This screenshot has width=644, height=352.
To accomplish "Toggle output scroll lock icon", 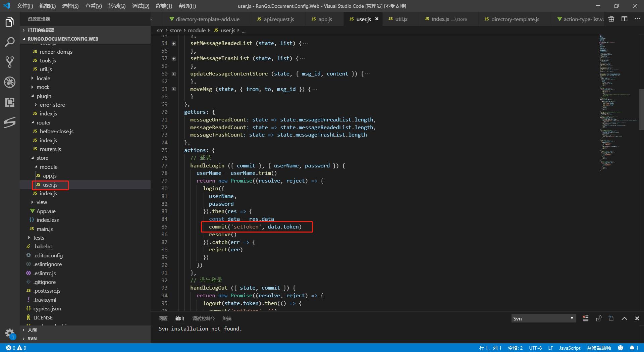I will [x=598, y=318].
